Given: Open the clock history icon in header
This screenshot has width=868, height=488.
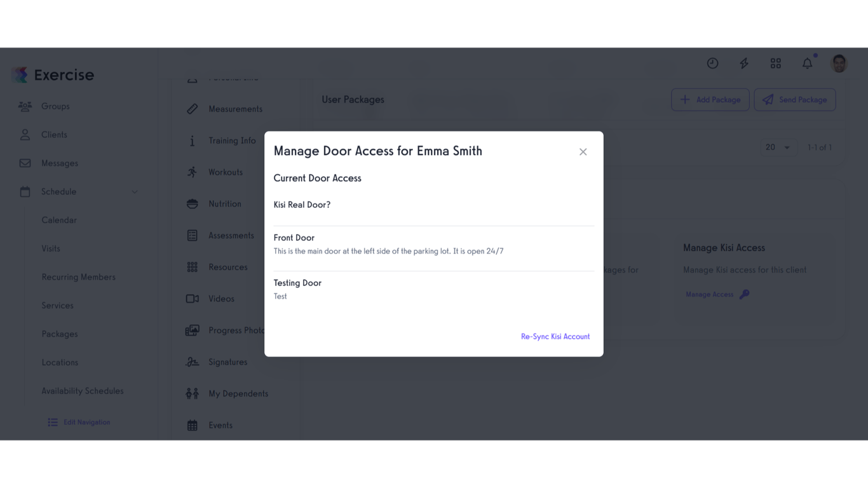Looking at the screenshot, I should pos(712,63).
